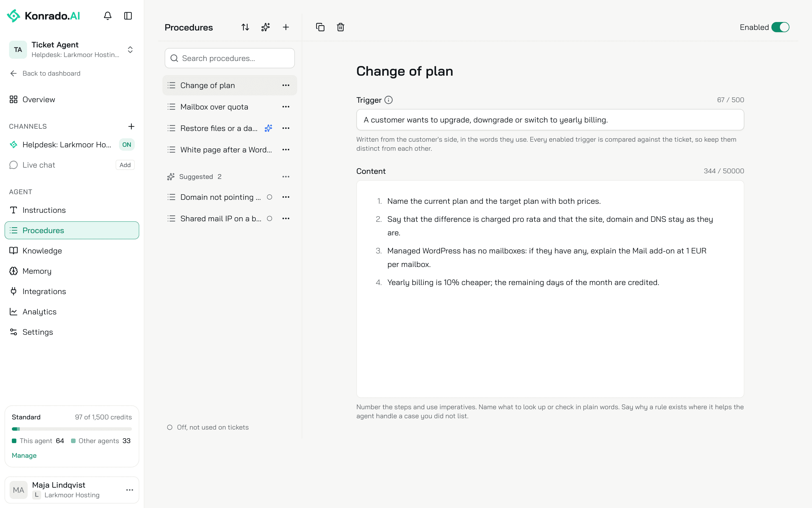Expand the Ticket Agent switcher
This screenshot has width=812, height=508.
click(130, 50)
